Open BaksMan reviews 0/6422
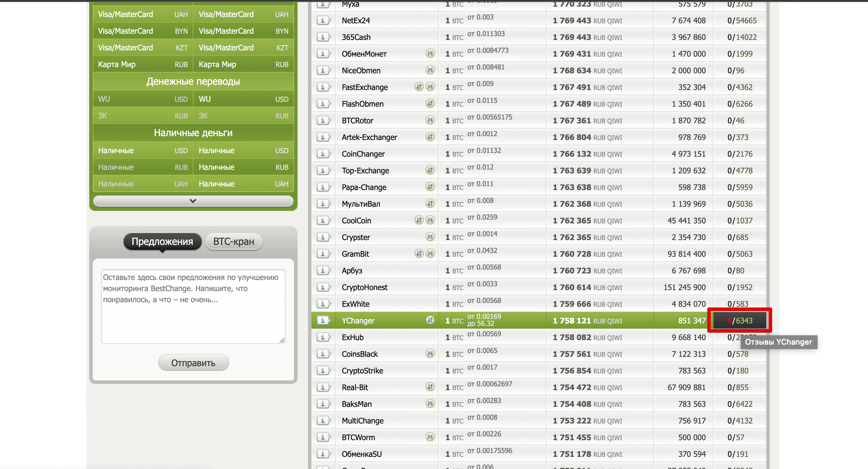Image resolution: width=868 pixels, height=469 pixels. (x=740, y=404)
